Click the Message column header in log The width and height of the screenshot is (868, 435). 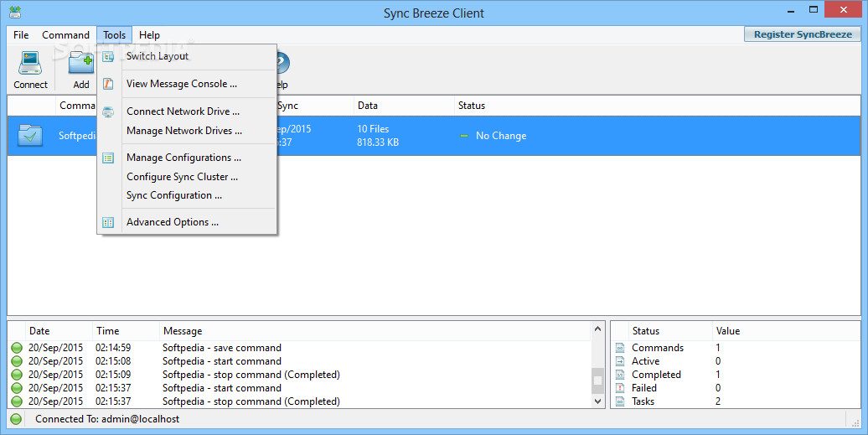click(x=375, y=331)
